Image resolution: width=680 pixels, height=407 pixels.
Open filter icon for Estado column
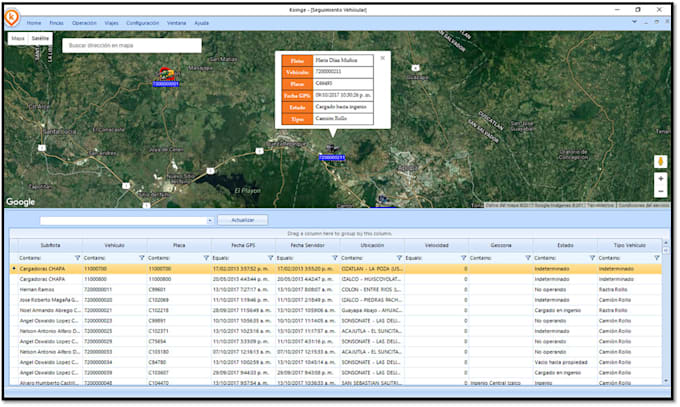[592, 258]
